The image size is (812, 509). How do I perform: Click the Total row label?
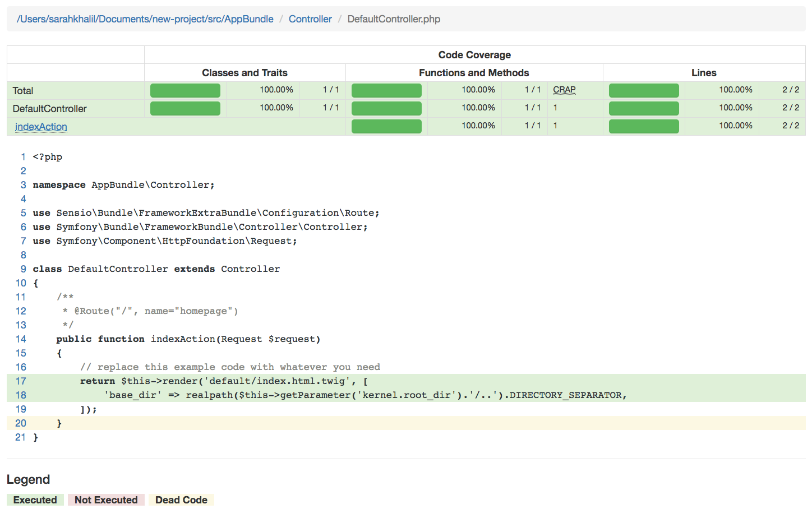coord(23,91)
